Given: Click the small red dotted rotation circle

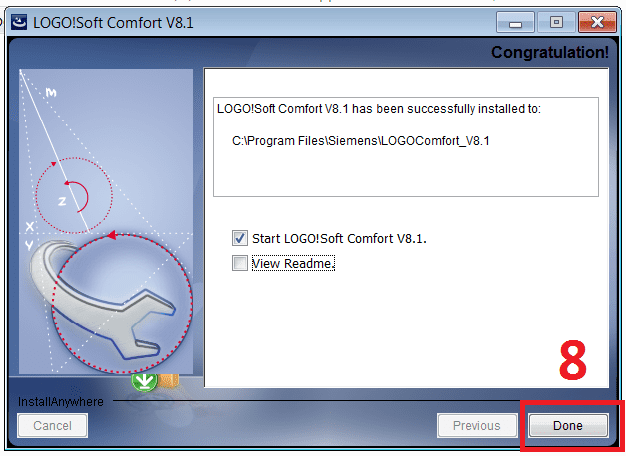Looking at the screenshot, I should coord(74,195).
